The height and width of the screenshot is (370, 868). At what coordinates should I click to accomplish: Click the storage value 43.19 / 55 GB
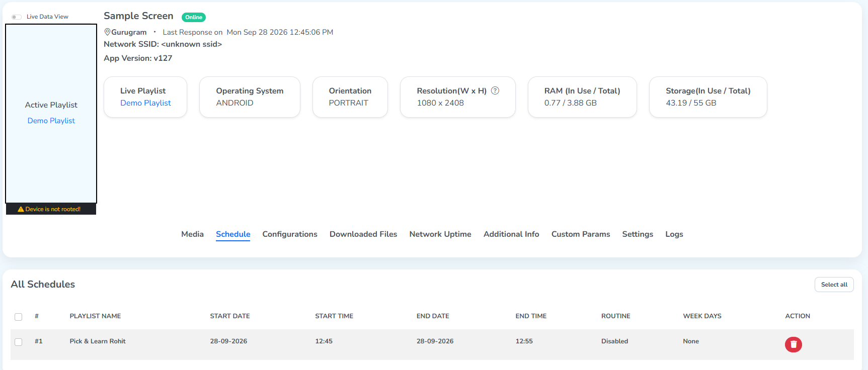pos(691,103)
